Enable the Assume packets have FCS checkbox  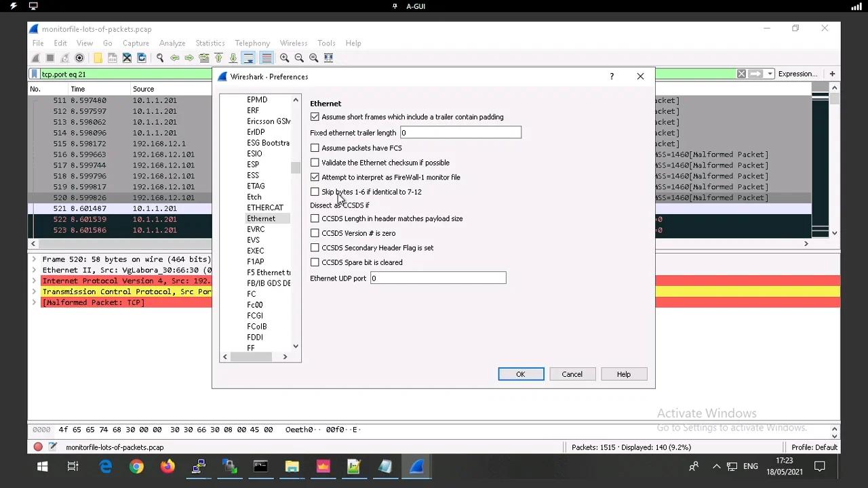tap(315, 148)
